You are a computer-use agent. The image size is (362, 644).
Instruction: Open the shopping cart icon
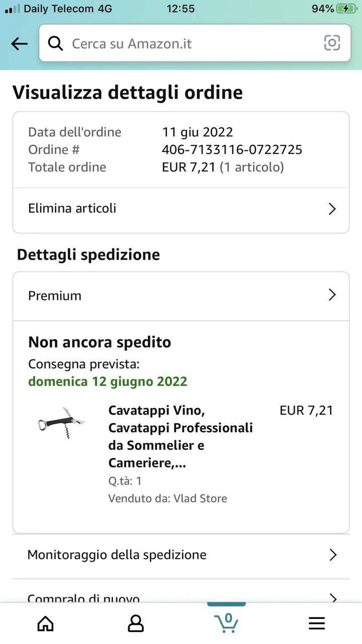point(226,623)
